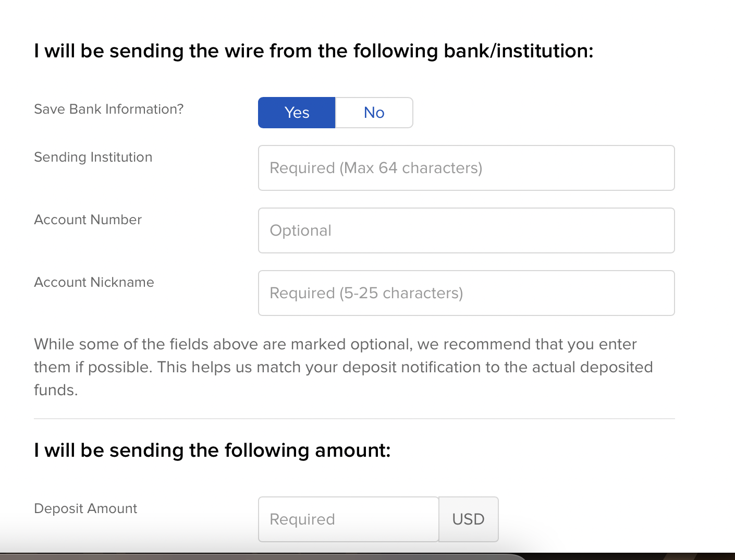Choose No for saving bank information

374,113
